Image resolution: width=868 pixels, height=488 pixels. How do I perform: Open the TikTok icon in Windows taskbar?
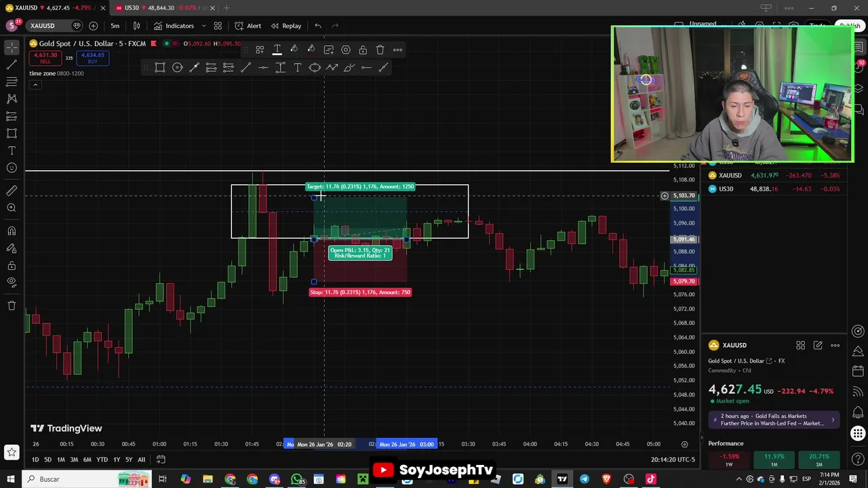tap(651, 479)
